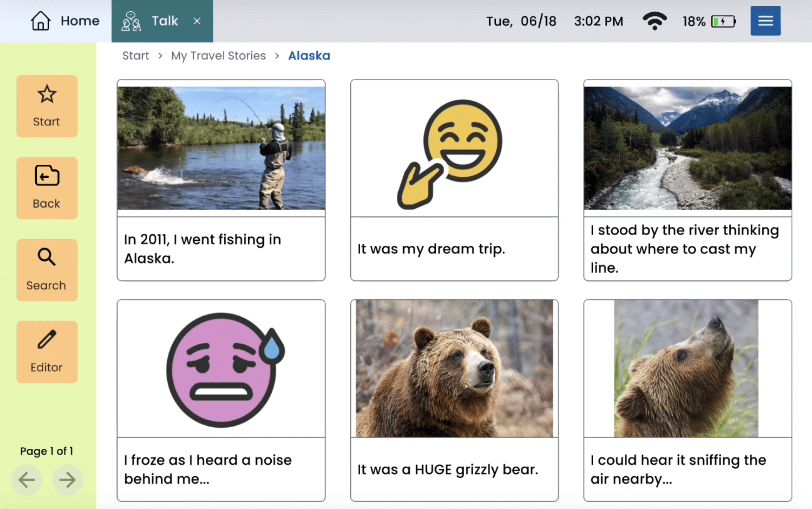Navigate to Start breadcrumb link
Screen dimensions: 812x509
135,56
